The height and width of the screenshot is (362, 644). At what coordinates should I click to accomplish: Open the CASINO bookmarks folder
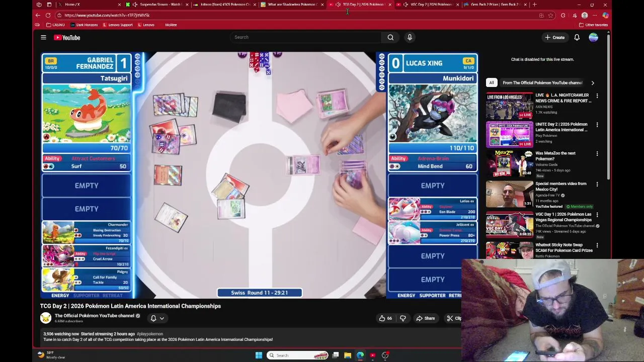55,25
